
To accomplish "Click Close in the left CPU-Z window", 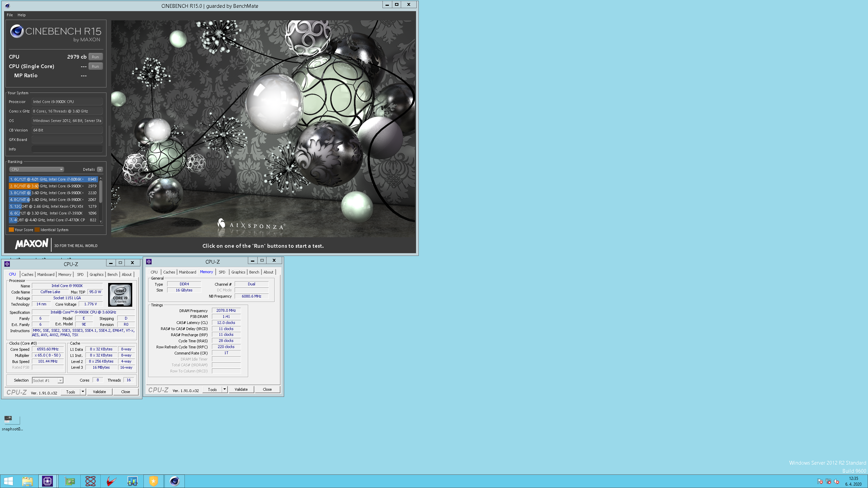I will click(x=125, y=392).
